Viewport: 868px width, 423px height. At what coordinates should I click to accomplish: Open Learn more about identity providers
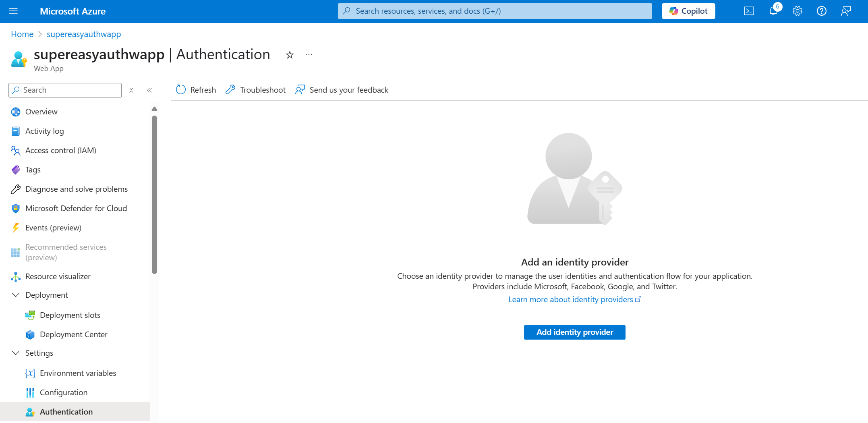[574, 299]
